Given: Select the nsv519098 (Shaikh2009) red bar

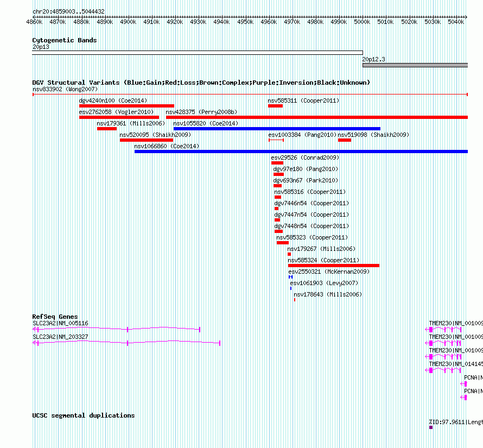Looking at the screenshot, I should (345, 140).
